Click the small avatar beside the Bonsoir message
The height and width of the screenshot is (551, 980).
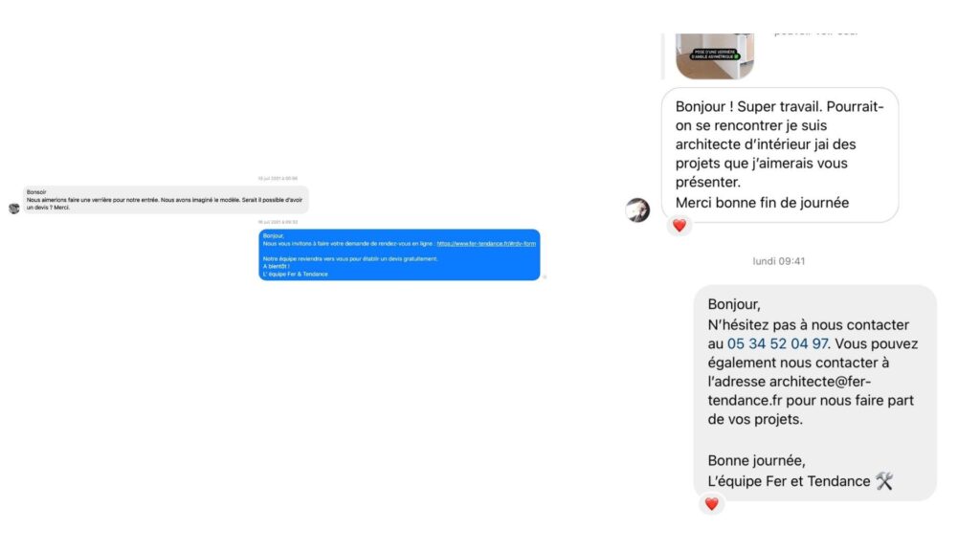coord(13,208)
